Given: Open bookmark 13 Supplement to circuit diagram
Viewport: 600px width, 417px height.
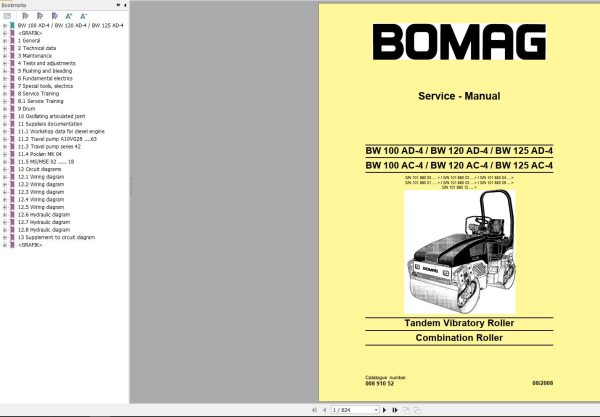Looking at the screenshot, I should (56, 237).
